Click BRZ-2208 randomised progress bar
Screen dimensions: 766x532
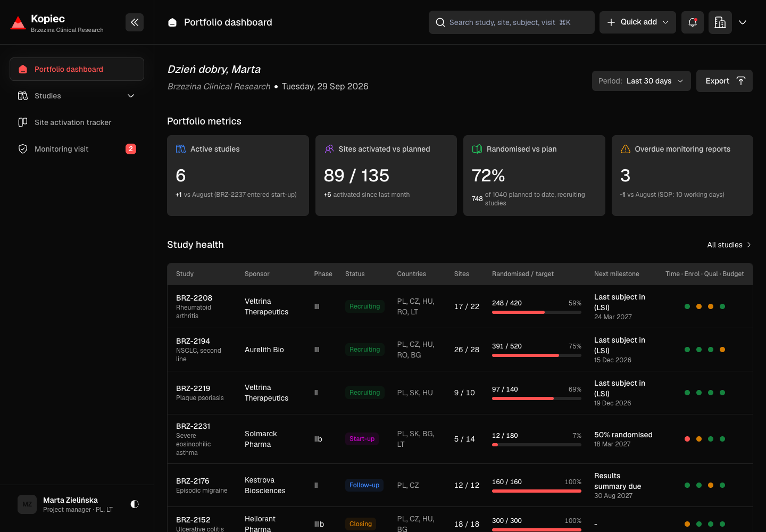click(x=537, y=312)
